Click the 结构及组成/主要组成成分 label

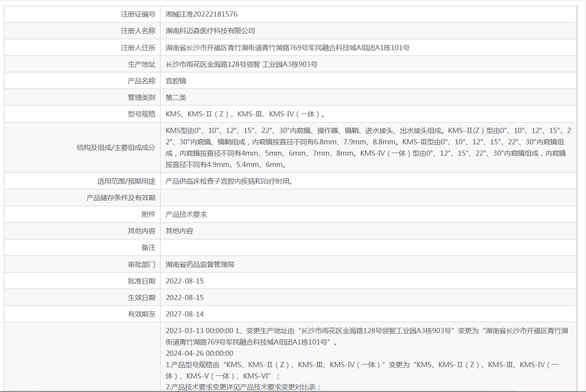116,147
